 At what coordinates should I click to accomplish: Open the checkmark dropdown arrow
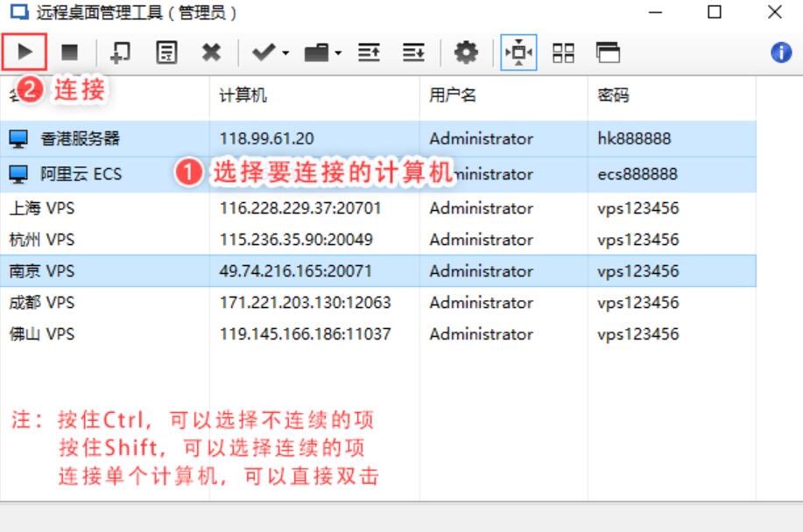pyautogui.click(x=285, y=52)
